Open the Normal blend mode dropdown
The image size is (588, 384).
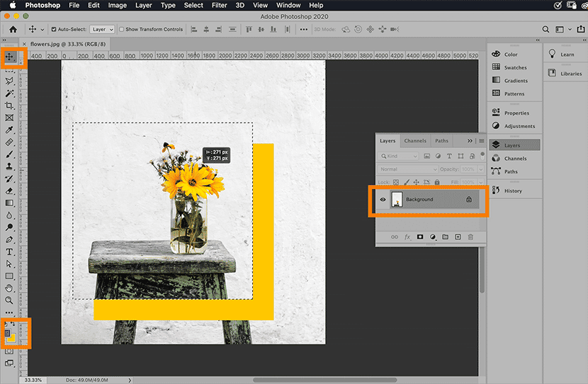click(x=407, y=169)
